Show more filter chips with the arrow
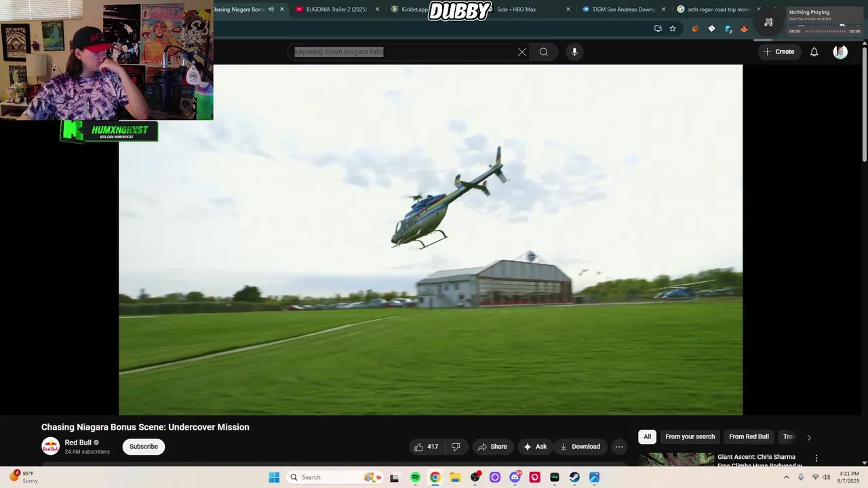The height and width of the screenshot is (488, 868). tap(808, 437)
